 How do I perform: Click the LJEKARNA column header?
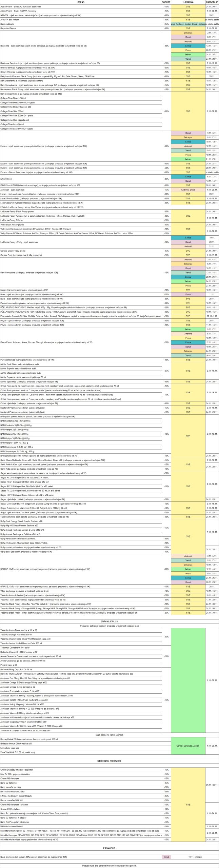click(x=188, y=2)
